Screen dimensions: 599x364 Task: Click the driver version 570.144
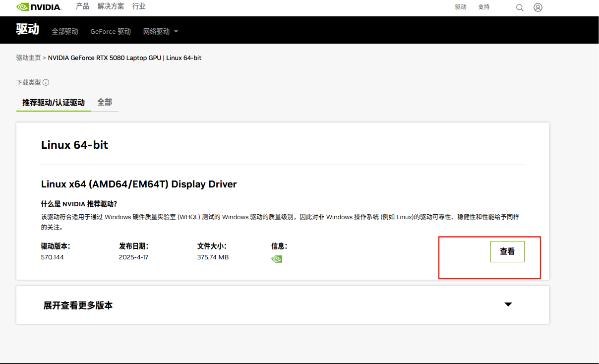click(53, 257)
